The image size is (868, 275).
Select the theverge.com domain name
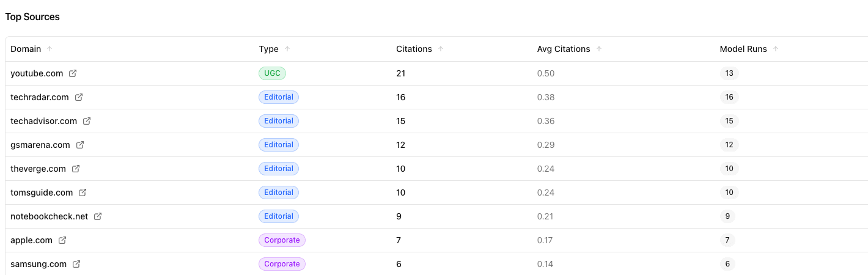coord(38,169)
